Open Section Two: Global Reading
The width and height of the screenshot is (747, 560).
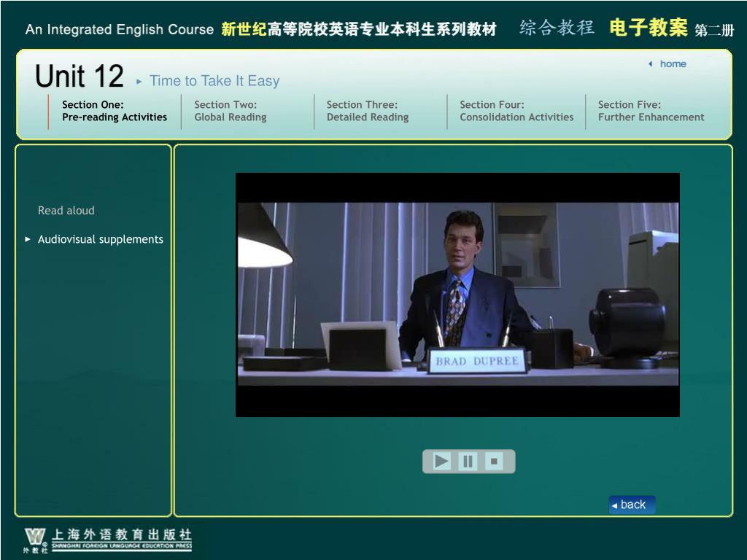[230, 111]
